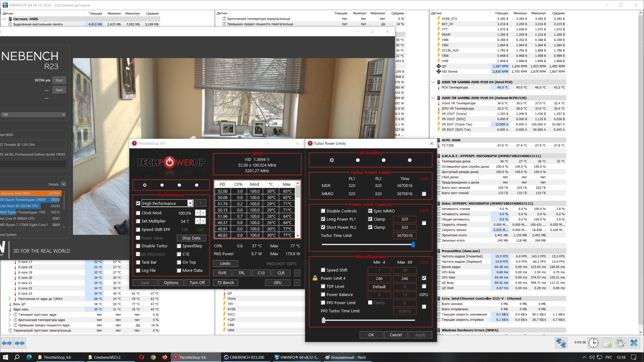Click the Turbo Time Limit slider handle

coord(413,244)
